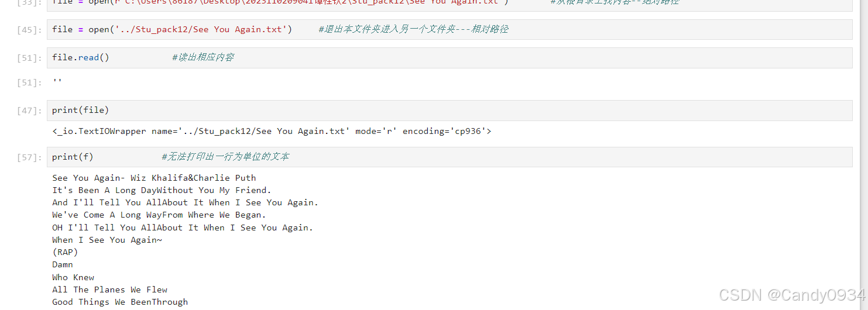This screenshot has height=310, width=868.
Task: Click output line 'Good Things We BeenThrough'
Action: [x=120, y=302]
